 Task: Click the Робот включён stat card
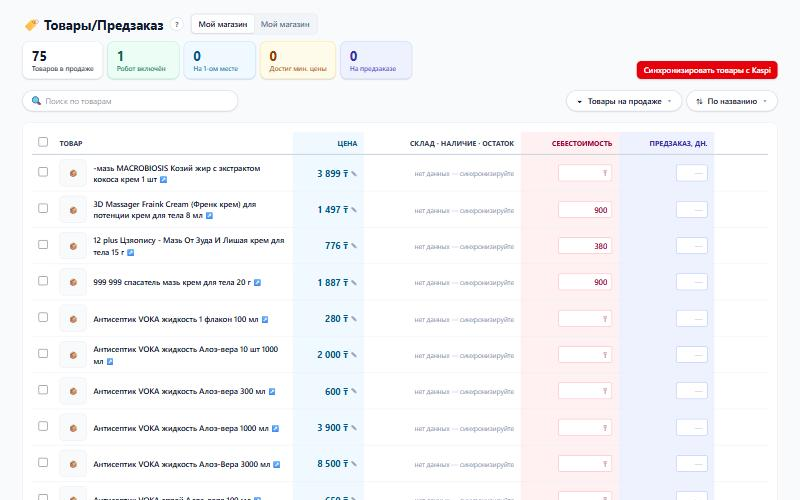pyautogui.click(x=143, y=61)
